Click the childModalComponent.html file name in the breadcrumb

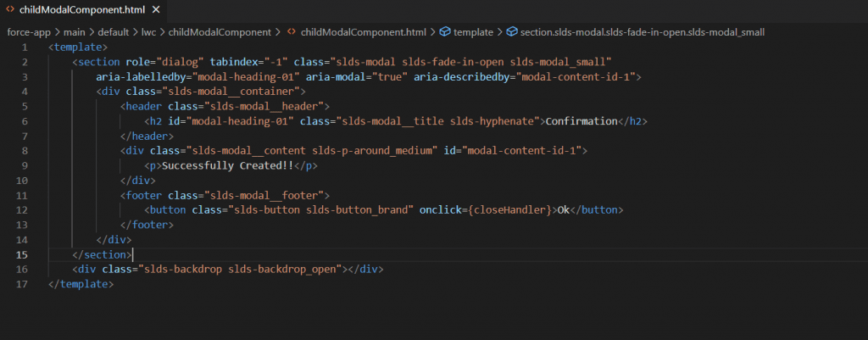coord(364,31)
